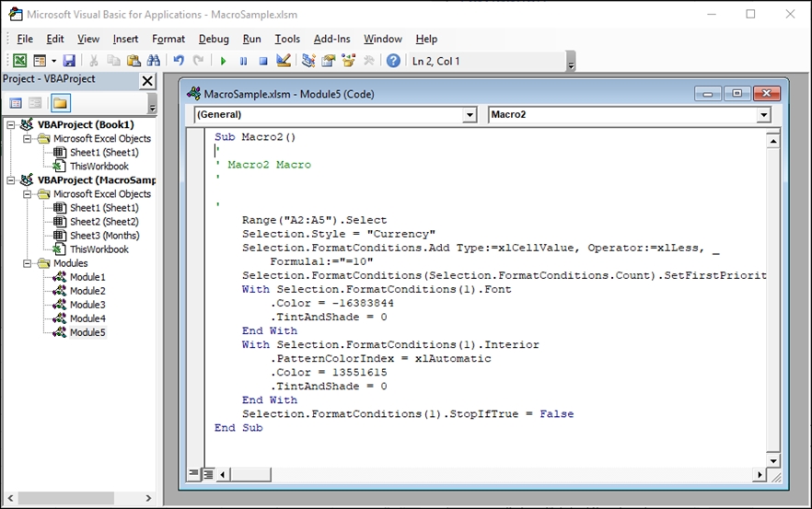Click View Code icon in Project panel

(16, 103)
